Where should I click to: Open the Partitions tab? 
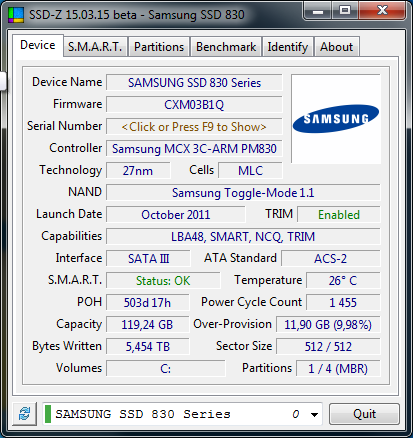coord(159,47)
